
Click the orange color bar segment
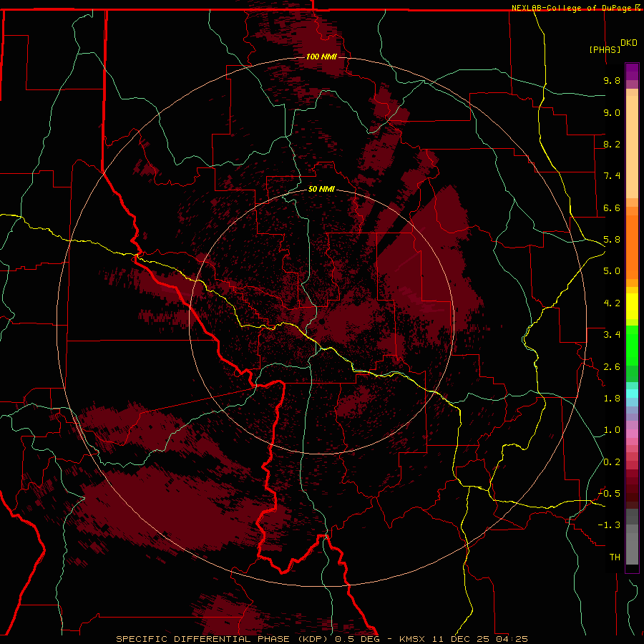coord(632,246)
